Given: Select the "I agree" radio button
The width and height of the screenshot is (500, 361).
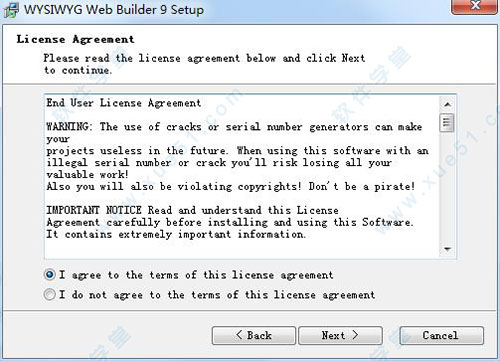Looking at the screenshot, I should click(50, 275).
